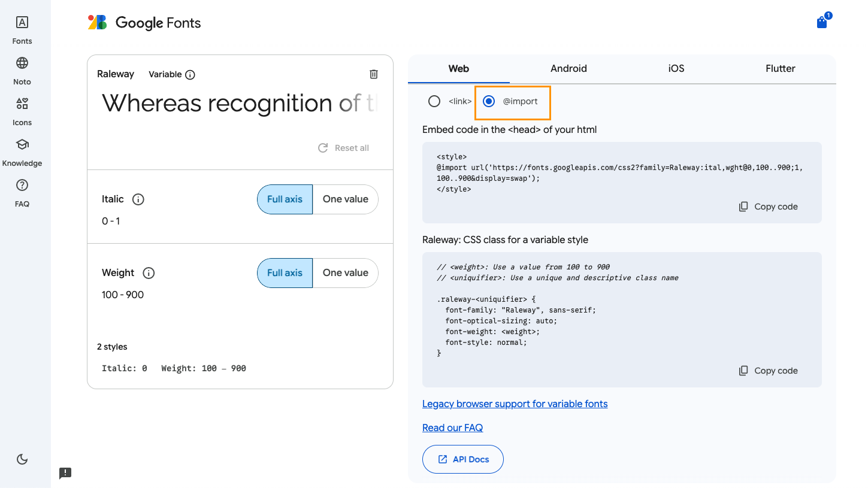Click Reset all button

343,148
